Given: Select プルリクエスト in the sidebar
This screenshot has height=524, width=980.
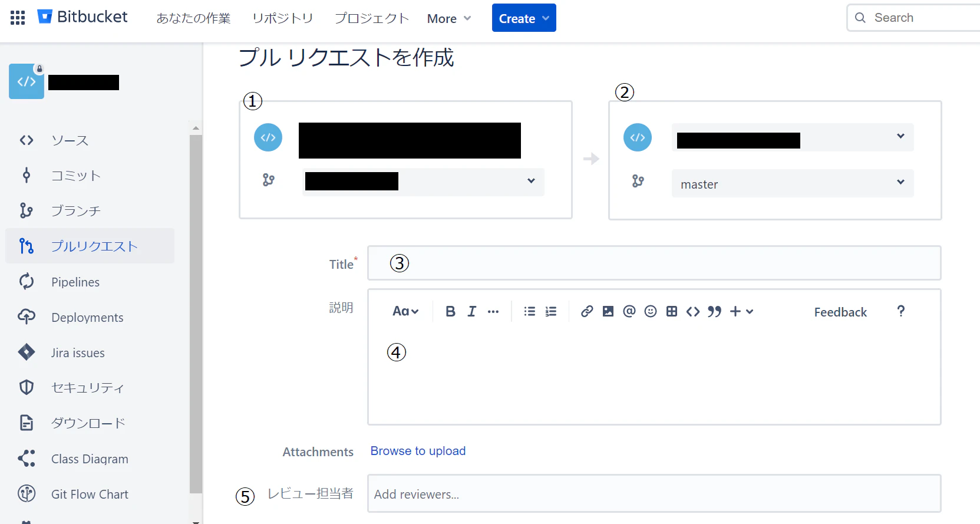Looking at the screenshot, I should click(x=90, y=246).
